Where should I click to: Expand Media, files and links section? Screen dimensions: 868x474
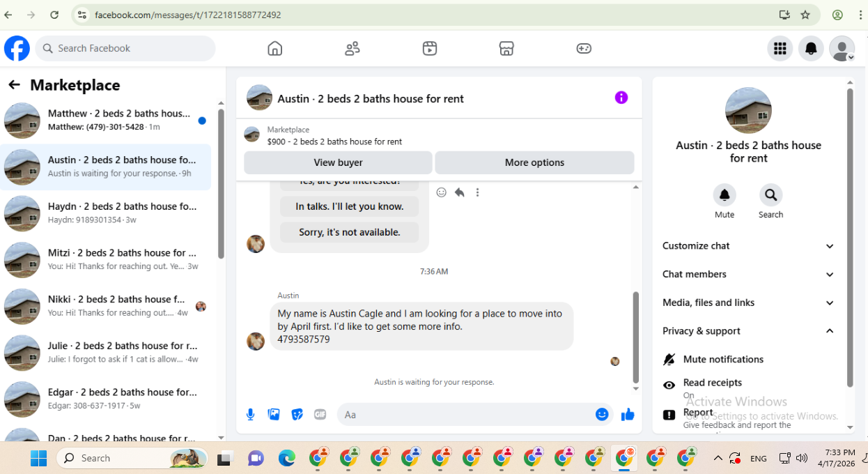coord(750,303)
